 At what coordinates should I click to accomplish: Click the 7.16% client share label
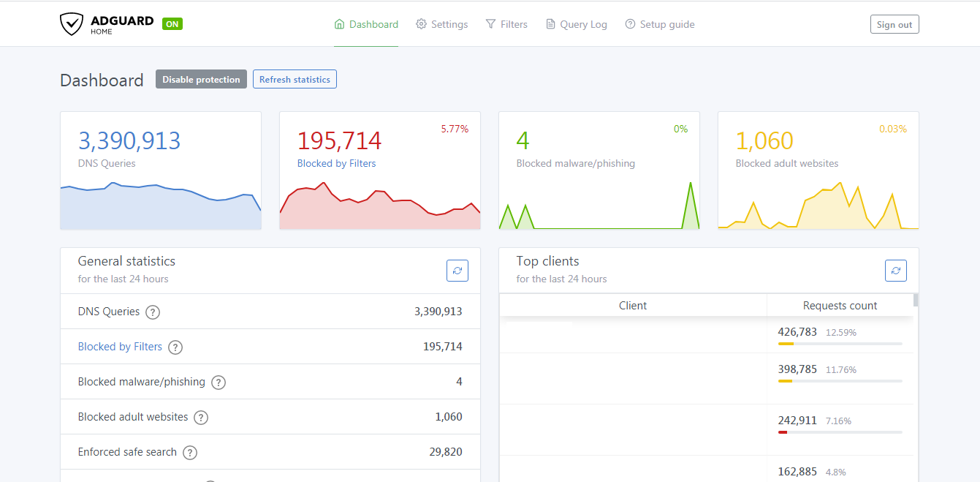tap(838, 421)
